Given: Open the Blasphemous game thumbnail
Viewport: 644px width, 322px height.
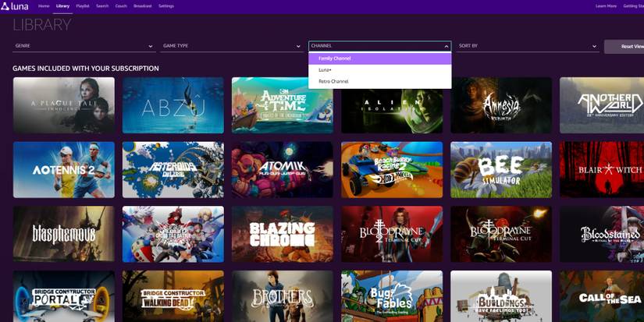Looking at the screenshot, I should [63, 234].
